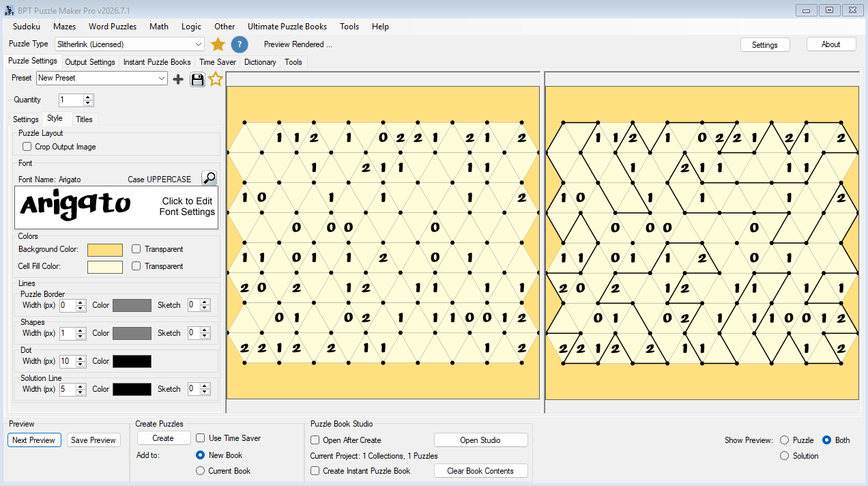Image resolution: width=868 pixels, height=486 pixels.
Task: Change the Dot color swatch
Action: pos(132,362)
